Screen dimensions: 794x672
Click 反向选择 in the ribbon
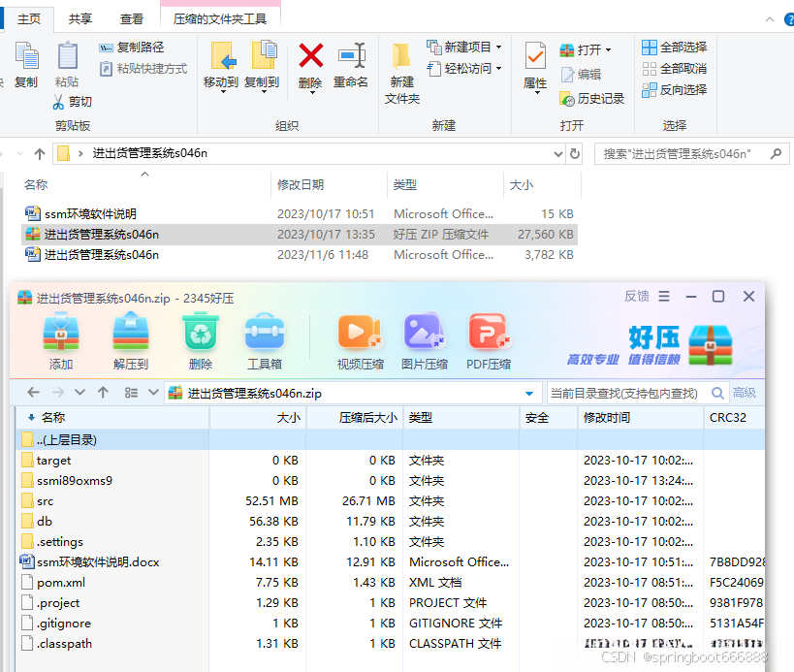click(674, 89)
